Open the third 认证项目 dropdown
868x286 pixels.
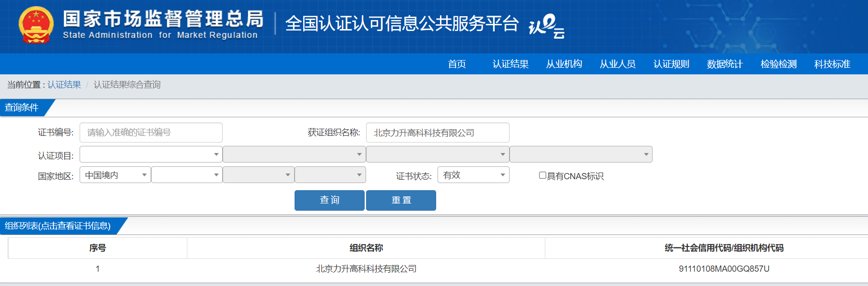click(x=438, y=154)
